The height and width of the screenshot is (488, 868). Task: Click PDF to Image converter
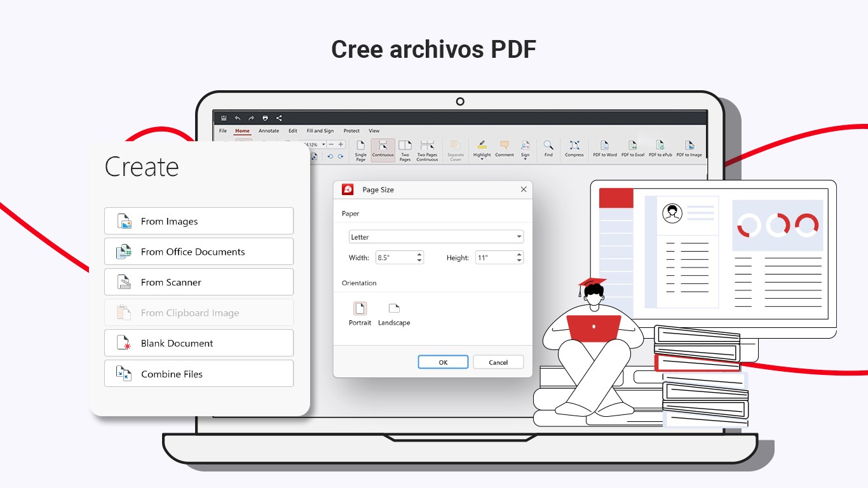(689, 149)
